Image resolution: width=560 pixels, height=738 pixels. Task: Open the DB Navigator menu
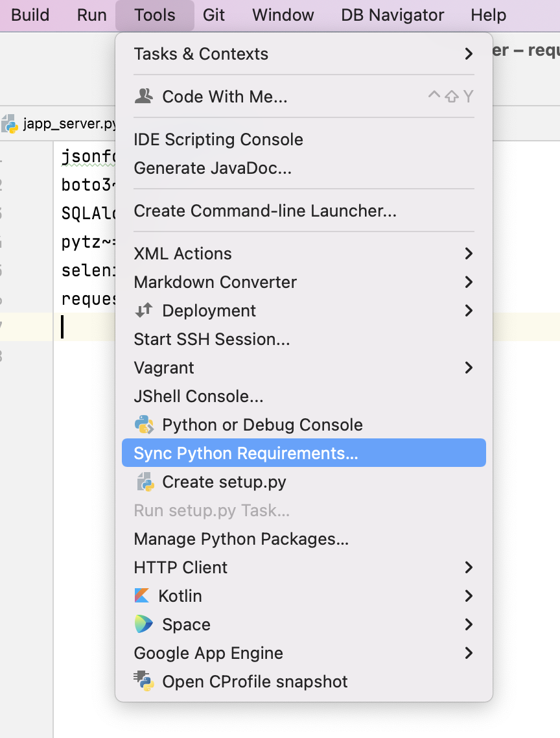pyautogui.click(x=393, y=15)
